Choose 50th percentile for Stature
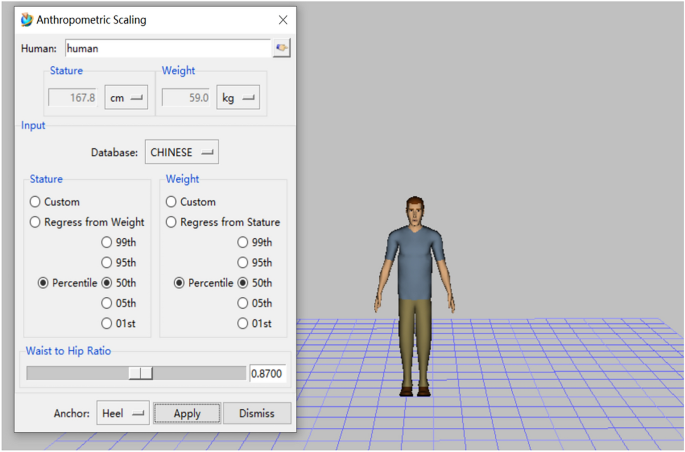Viewport: 685px width, 452px height. tap(107, 283)
